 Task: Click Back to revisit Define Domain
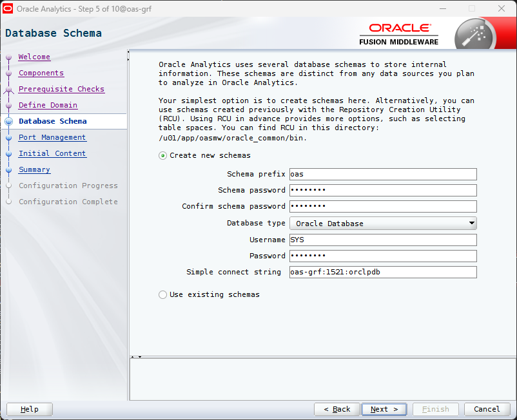click(x=337, y=409)
